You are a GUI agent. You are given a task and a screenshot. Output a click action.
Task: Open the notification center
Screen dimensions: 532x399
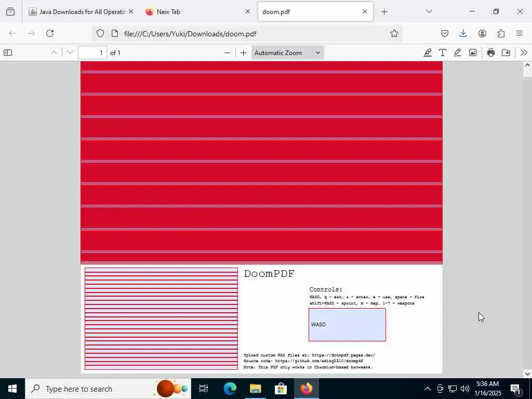tap(515, 389)
